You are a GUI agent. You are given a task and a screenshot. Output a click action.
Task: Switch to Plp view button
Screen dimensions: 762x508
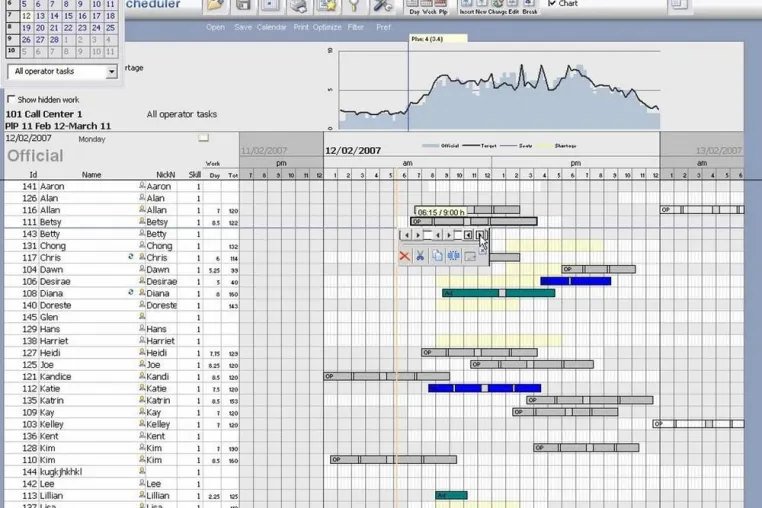[443, 7]
